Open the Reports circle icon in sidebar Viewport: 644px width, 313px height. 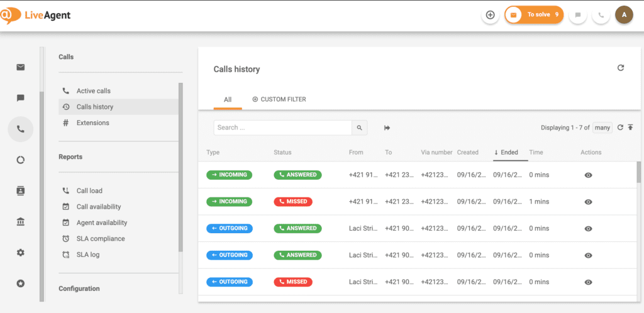pyautogui.click(x=21, y=160)
